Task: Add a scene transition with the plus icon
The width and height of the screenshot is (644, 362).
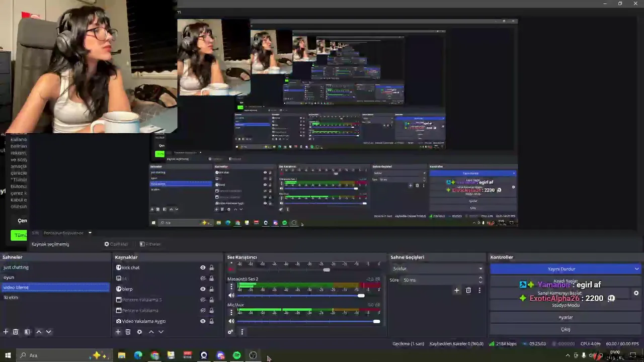Action: (x=457, y=290)
